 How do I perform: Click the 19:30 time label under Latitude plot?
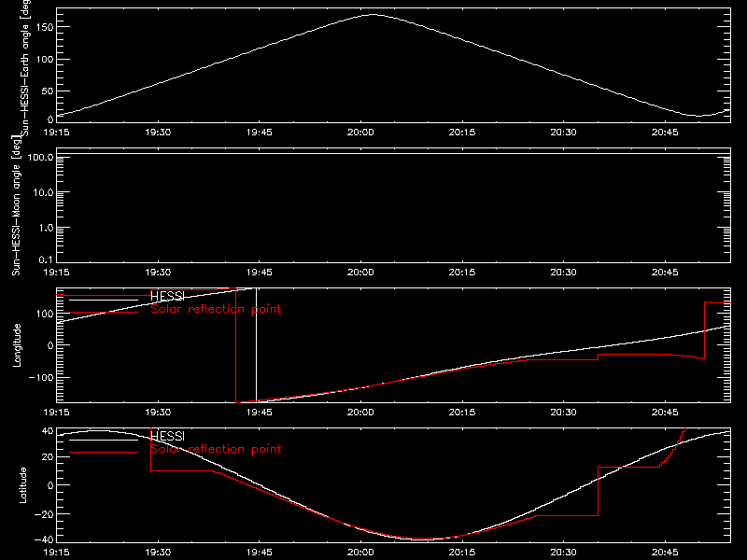click(158, 552)
